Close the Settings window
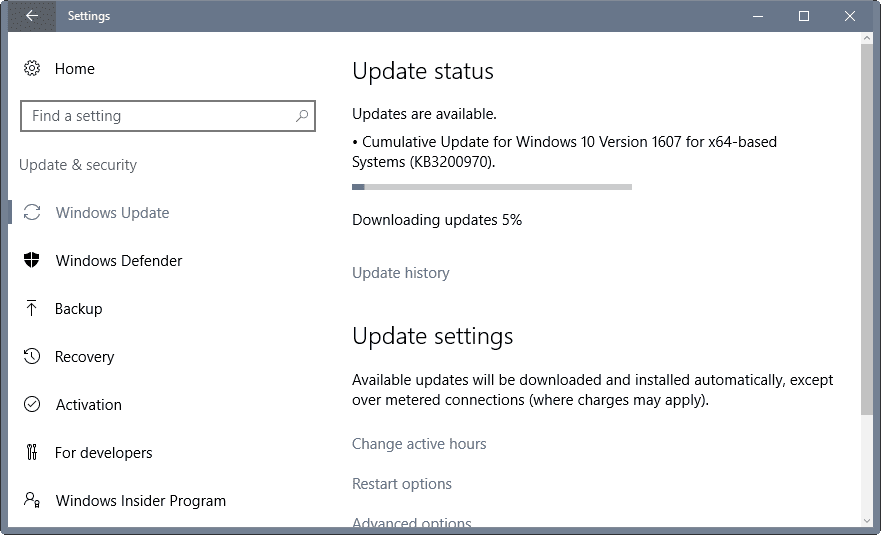881x535 pixels. (850, 16)
